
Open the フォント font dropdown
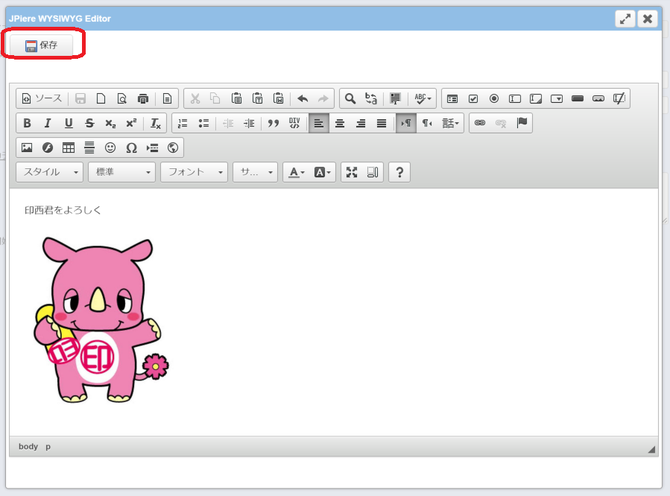pos(194,172)
